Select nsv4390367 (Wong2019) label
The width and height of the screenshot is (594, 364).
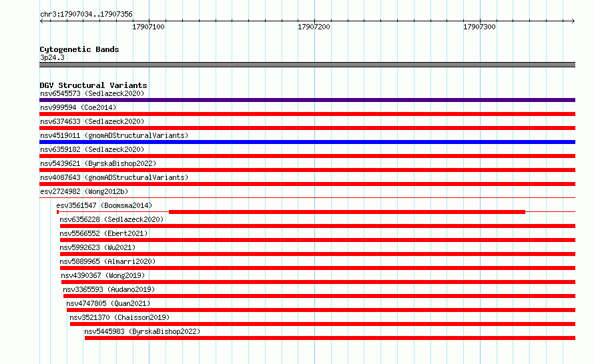(x=103, y=275)
